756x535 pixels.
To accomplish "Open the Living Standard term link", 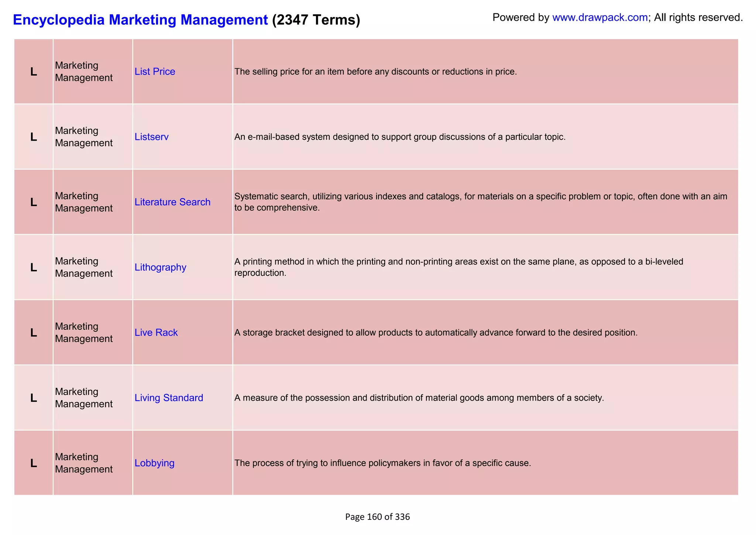I will [x=169, y=398].
